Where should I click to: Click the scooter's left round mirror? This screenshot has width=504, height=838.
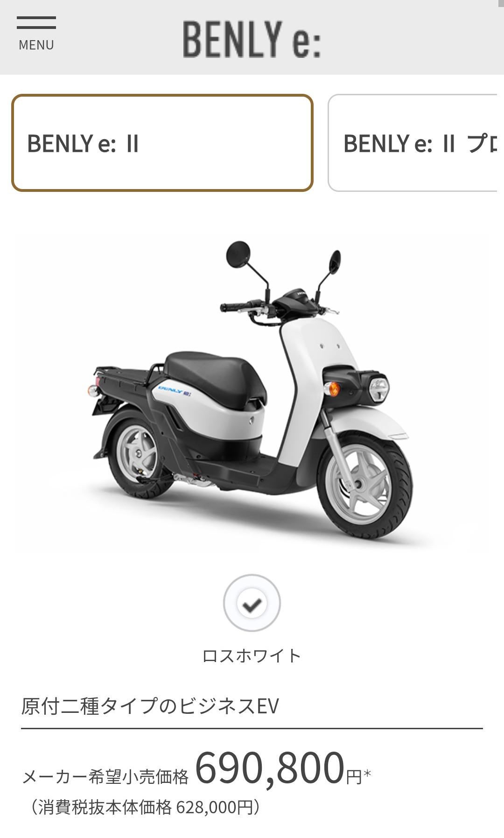[238, 254]
